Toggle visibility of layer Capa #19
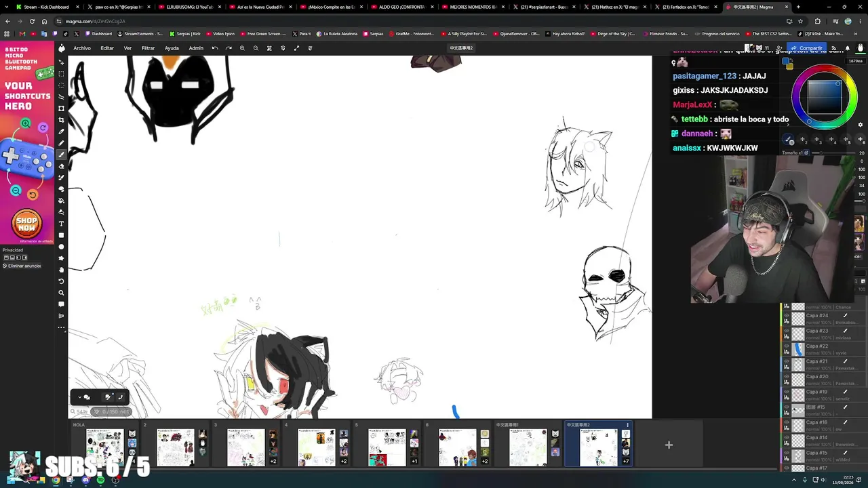 coord(787,391)
